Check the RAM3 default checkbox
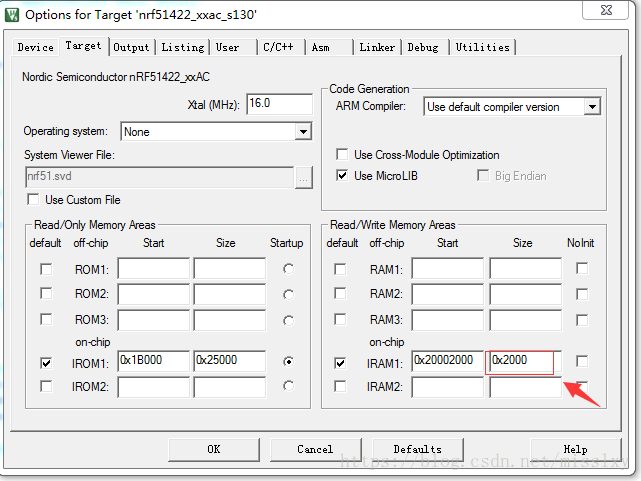 (x=340, y=319)
